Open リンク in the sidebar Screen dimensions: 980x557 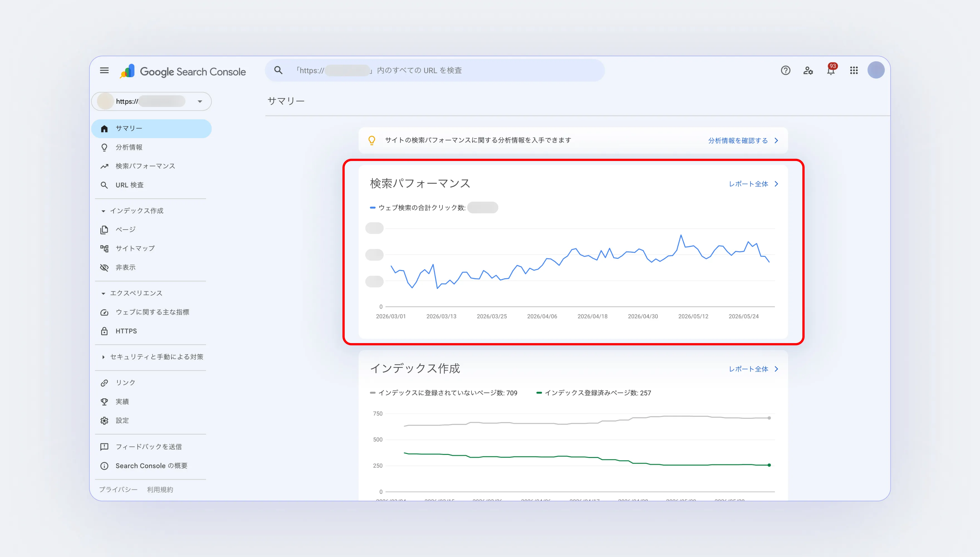[151, 383]
